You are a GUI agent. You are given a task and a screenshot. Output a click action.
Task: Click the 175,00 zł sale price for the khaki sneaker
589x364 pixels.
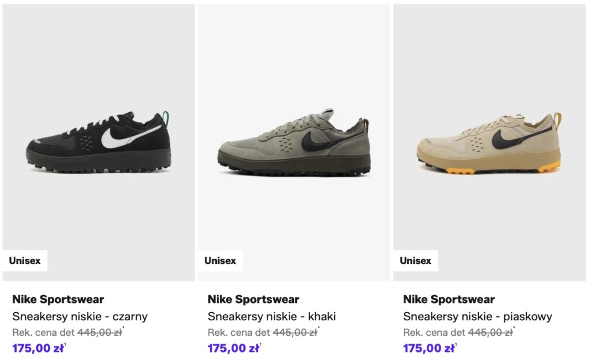coord(234,348)
